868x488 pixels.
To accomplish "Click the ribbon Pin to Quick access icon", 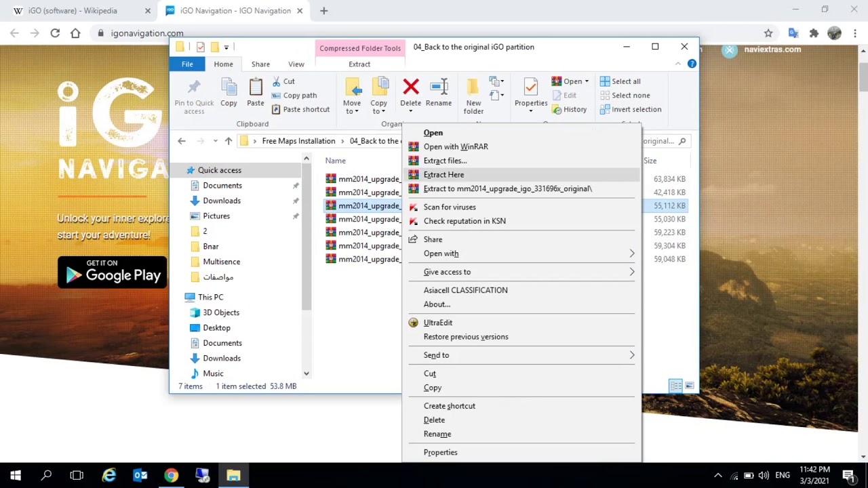I will (x=194, y=87).
